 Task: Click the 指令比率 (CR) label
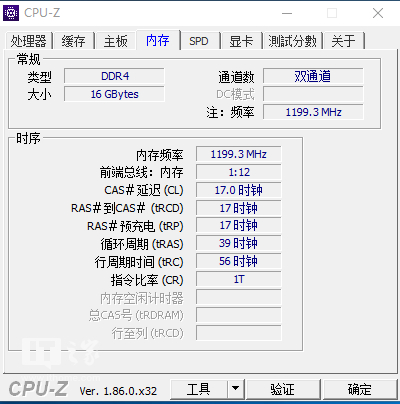coord(147,280)
